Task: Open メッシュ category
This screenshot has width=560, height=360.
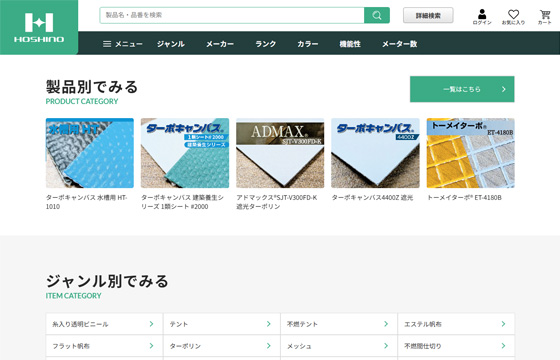Action: 339,346
